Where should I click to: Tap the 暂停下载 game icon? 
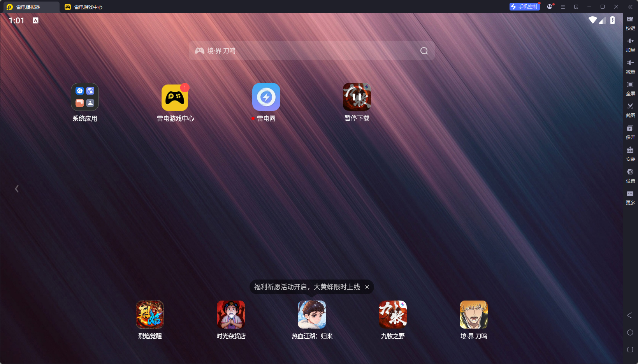pos(357,97)
